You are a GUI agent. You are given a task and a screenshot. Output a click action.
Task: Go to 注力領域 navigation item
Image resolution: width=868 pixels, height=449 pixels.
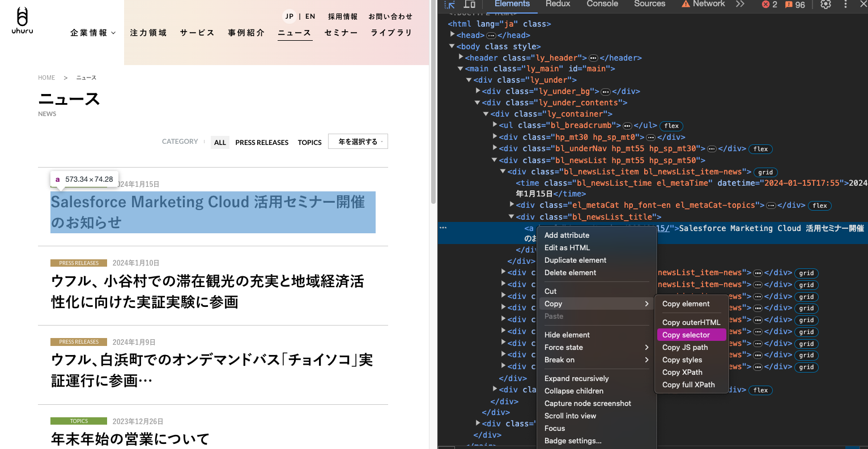(148, 33)
